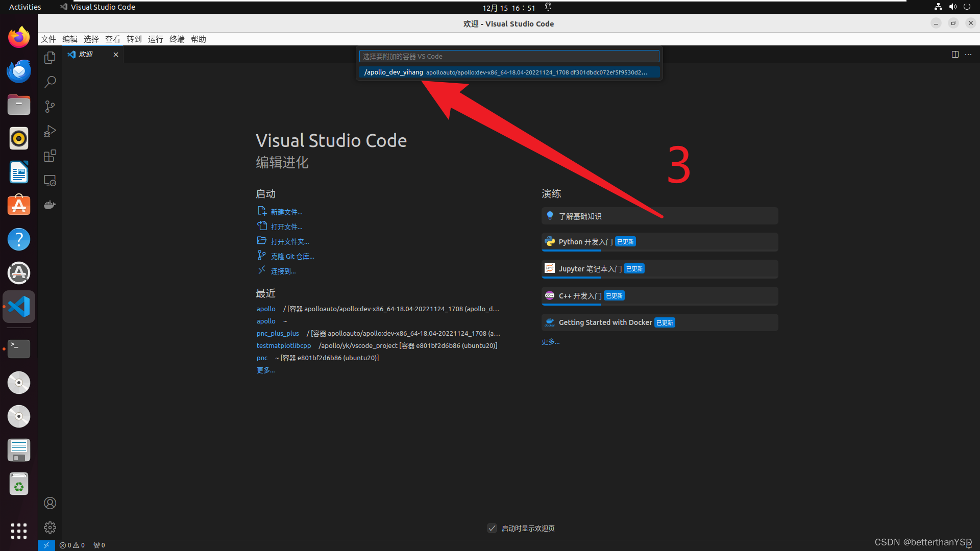Open the 选择 menu
Viewport: 980px width, 551px height.
(91, 39)
